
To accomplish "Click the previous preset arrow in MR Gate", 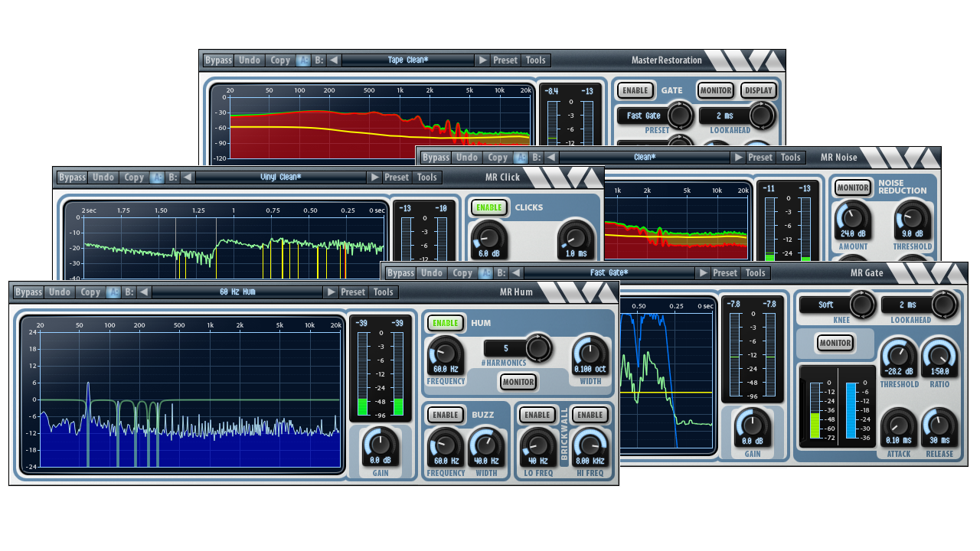I will [517, 272].
